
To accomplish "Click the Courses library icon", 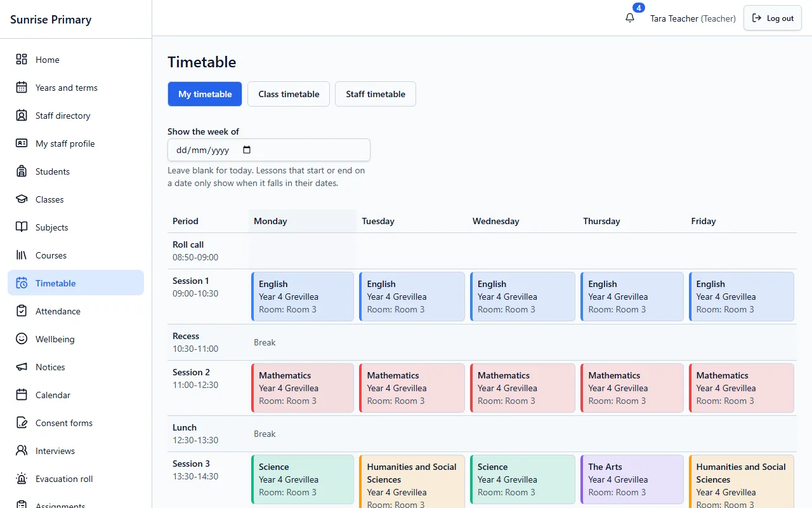I will click(x=22, y=255).
